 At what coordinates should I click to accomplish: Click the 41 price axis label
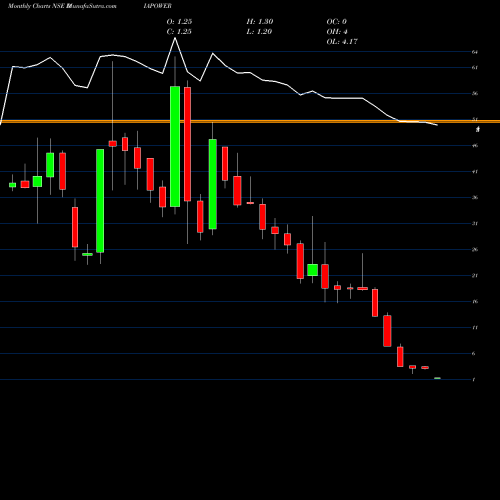475,172
